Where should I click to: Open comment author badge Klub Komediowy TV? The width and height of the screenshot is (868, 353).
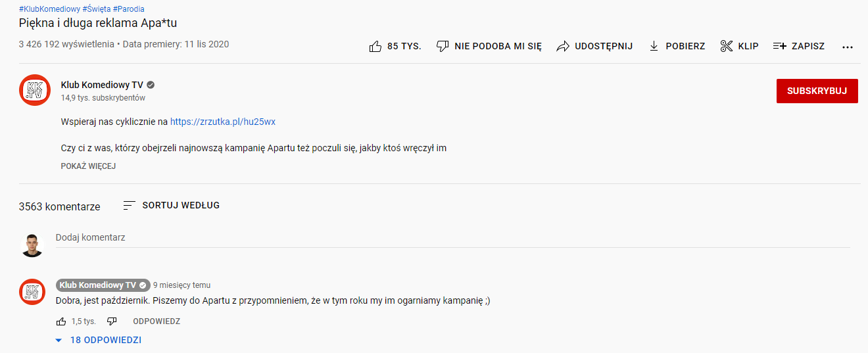point(103,285)
